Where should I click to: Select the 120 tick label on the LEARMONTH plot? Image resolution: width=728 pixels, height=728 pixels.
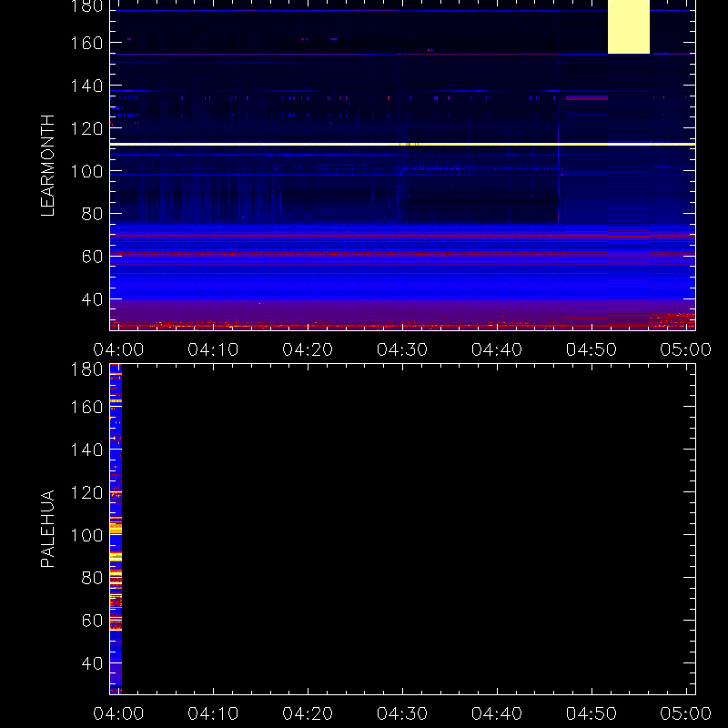(x=86, y=128)
